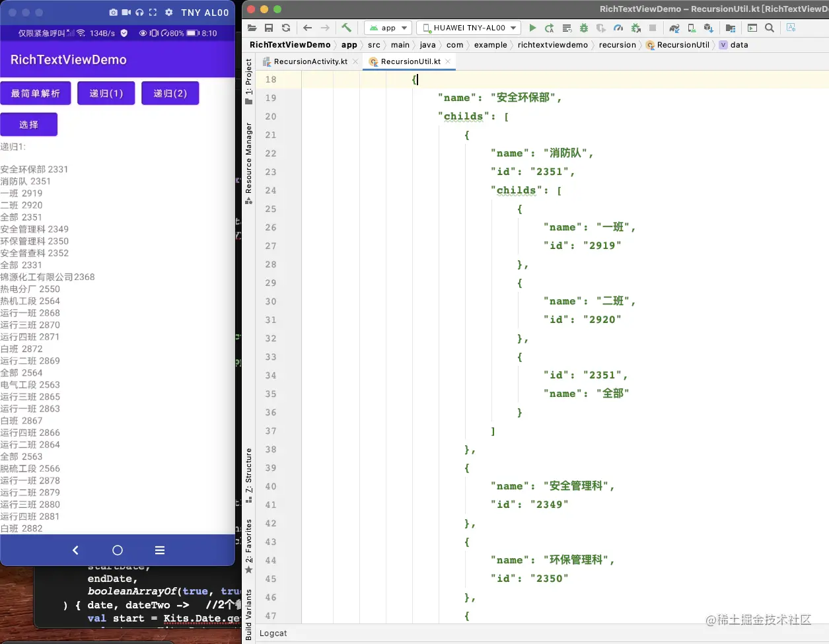Close the RecursionUtil.kt tab
Screen dimensions: 829x644
[448, 61]
